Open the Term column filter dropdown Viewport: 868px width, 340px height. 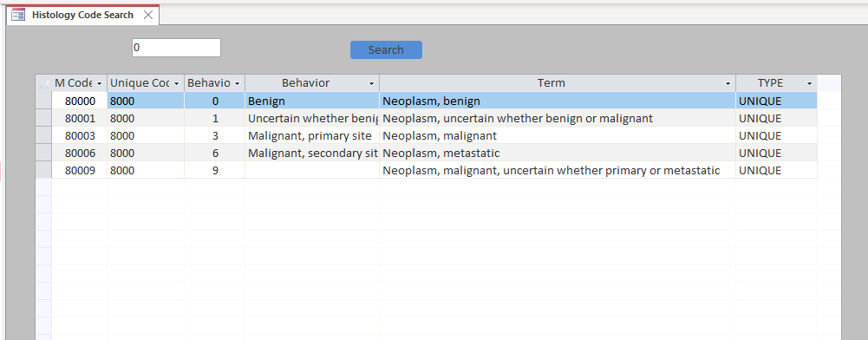pyautogui.click(x=728, y=83)
